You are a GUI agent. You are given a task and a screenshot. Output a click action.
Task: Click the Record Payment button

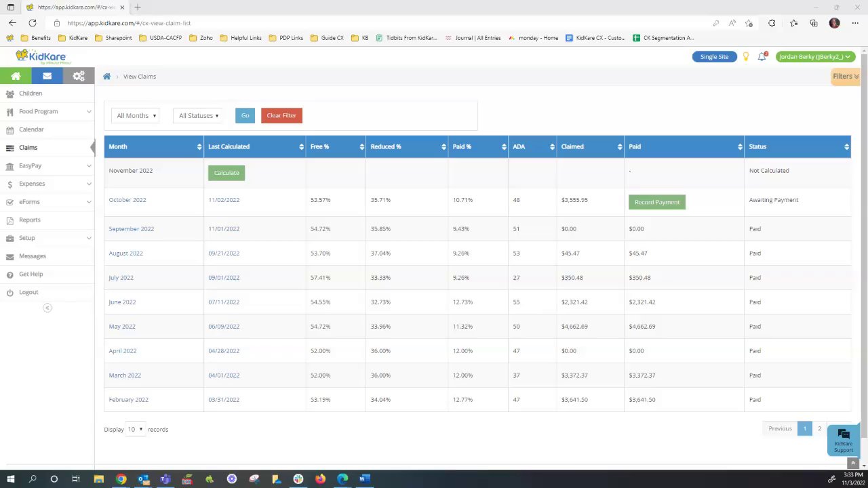point(657,202)
